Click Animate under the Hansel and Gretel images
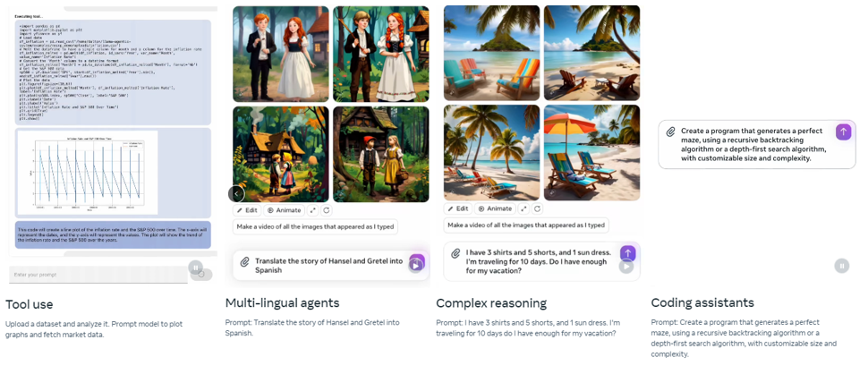The image size is (868, 374). (x=284, y=210)
